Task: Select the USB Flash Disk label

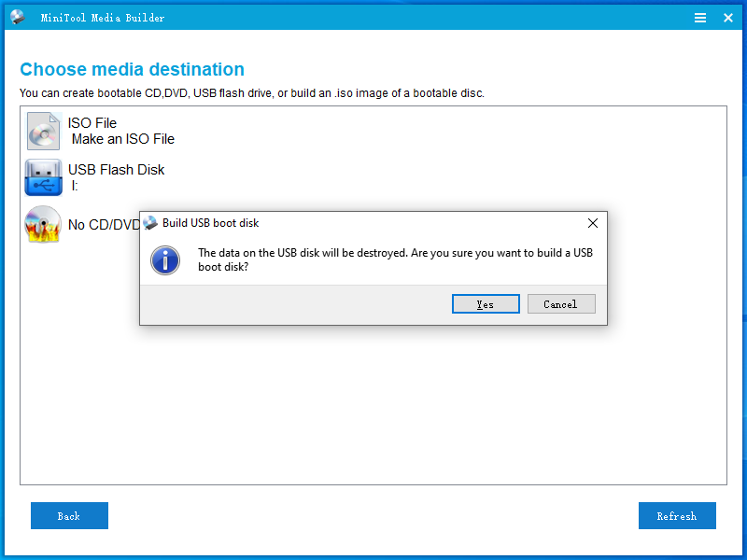Action: [116, 170]
